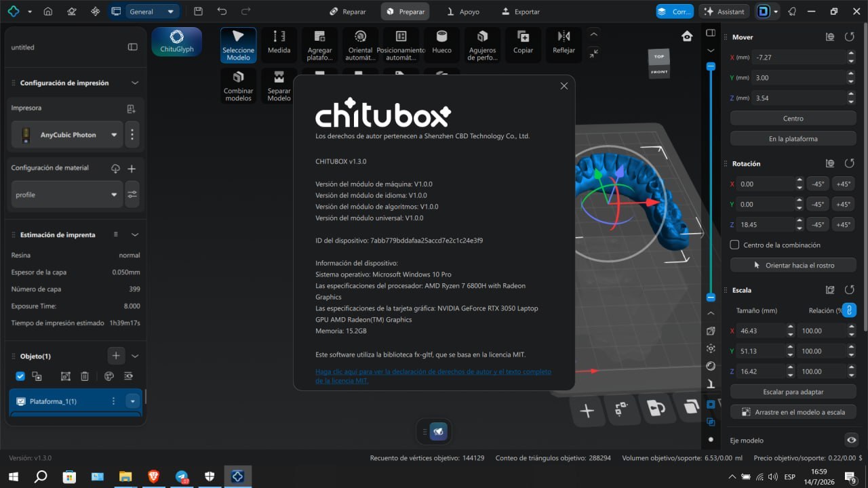
Task: Click the Combinar modelos tool
Action: (x=238, y=85)
